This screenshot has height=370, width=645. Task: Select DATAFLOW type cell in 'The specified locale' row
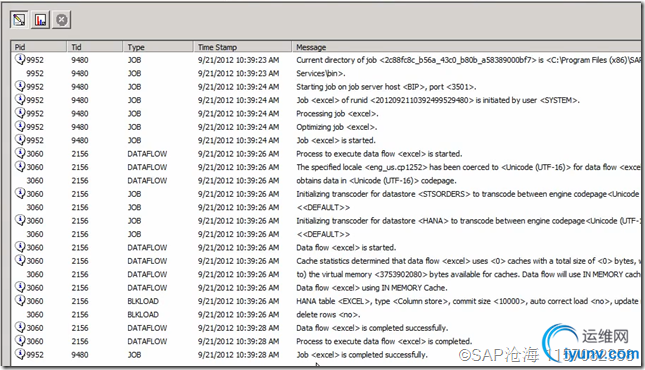coord(147,167)
